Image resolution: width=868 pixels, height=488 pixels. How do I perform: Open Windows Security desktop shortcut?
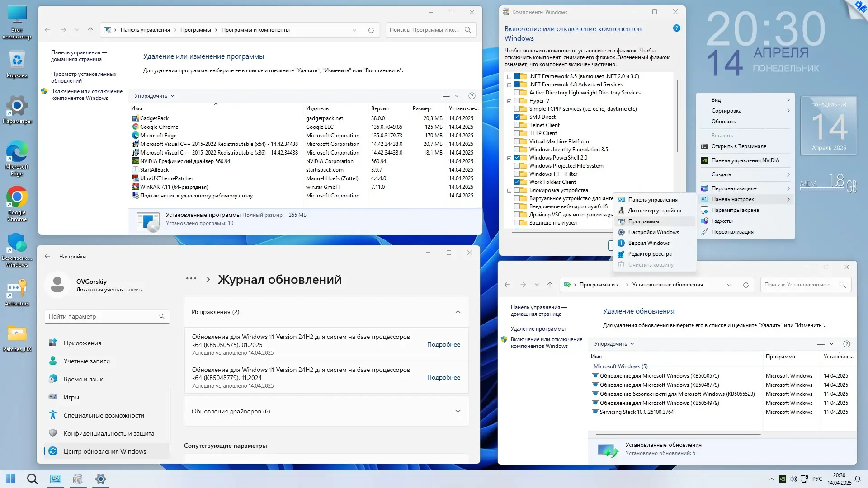click(x=17, y=244)
